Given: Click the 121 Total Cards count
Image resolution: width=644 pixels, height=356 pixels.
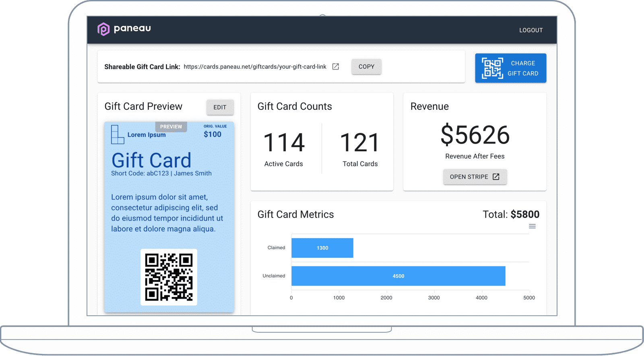Looking at the screenshot, I should (360, 142).
